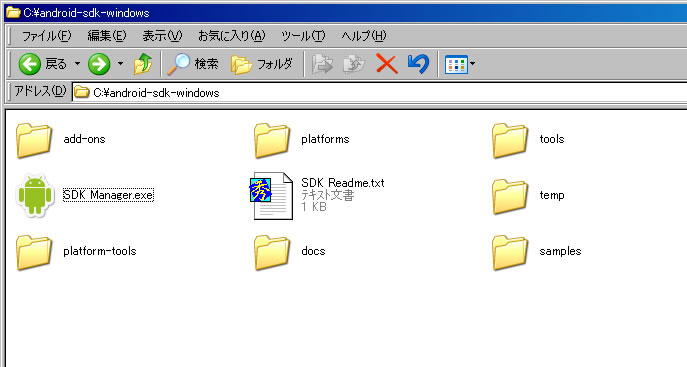Screen dimensions: 687x367
Task: Click the docs folder name
Action: point(313,251)
